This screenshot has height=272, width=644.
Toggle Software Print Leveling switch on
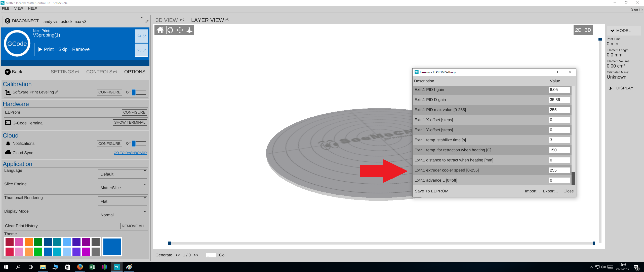click(139, 92)
